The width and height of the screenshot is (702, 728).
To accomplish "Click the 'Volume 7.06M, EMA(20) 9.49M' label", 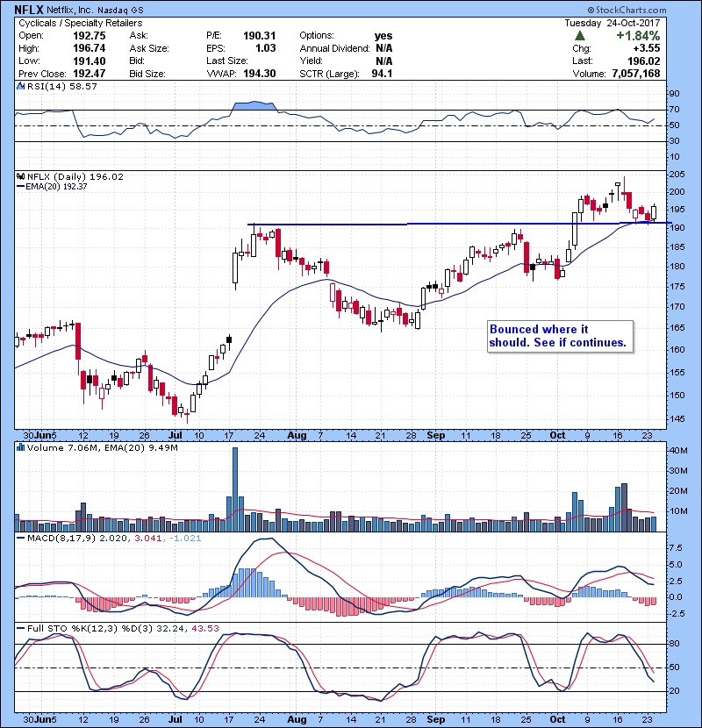I will point(102,448).
